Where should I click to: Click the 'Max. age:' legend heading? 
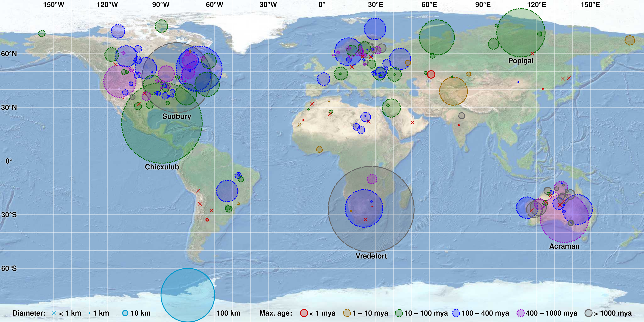pos(276,313)
